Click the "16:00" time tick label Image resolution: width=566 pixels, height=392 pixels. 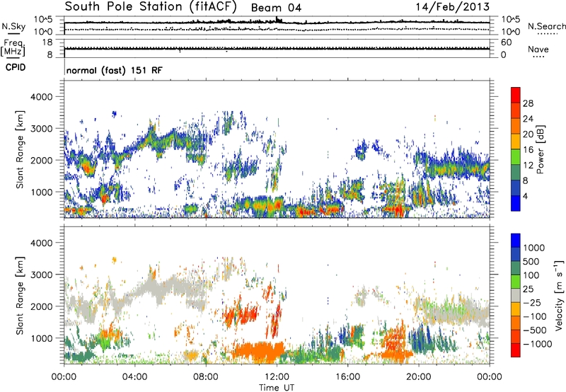[x=347, y=377]
